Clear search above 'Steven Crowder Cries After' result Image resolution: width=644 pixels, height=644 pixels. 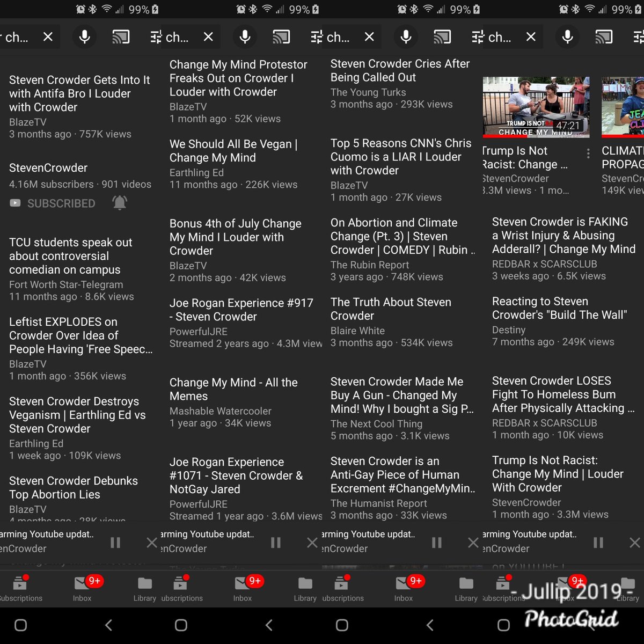point(369,36)
